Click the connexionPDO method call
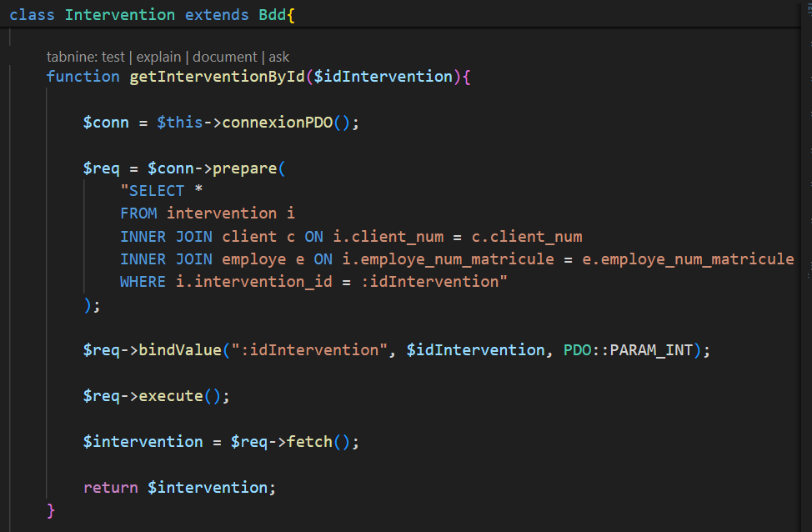Screen dimensions: 812x532 click(x=278, y=123)
